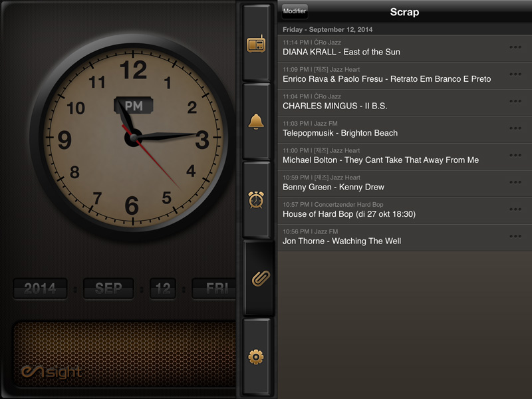Click the 11:03 PM Jazz FM timestamp
The width and height of the screenshot is (532, 399).
(310, 124)
